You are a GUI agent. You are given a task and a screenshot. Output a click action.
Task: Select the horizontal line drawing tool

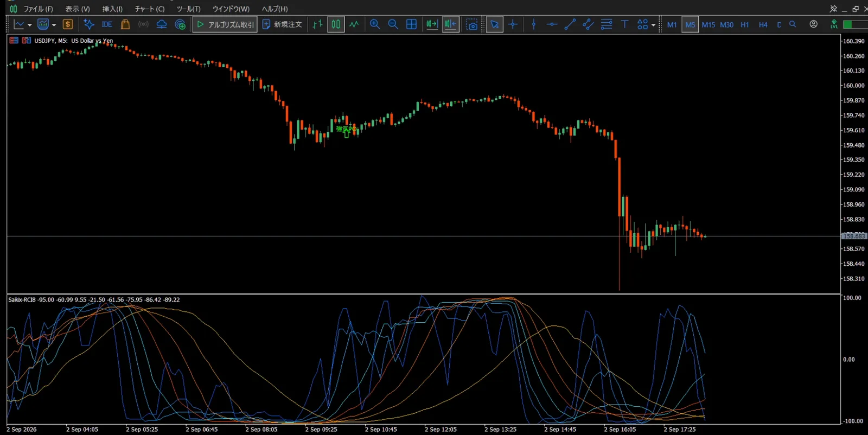pos(552,24)
